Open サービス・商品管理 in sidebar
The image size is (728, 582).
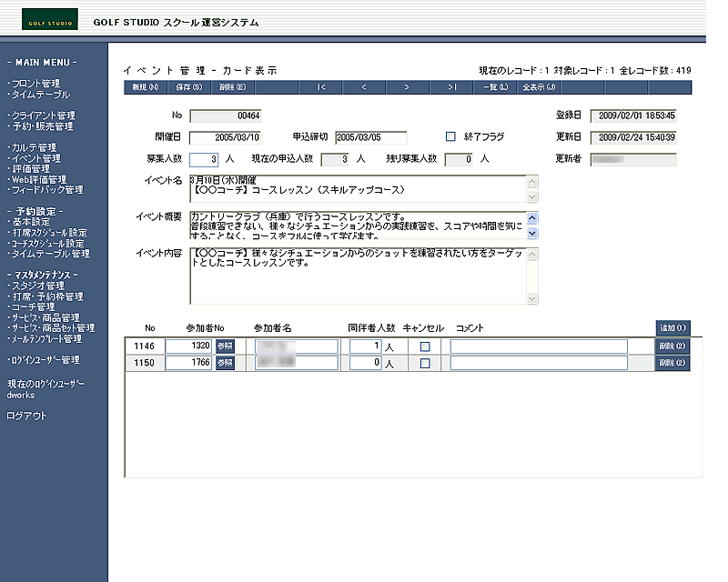coord(45,318)
